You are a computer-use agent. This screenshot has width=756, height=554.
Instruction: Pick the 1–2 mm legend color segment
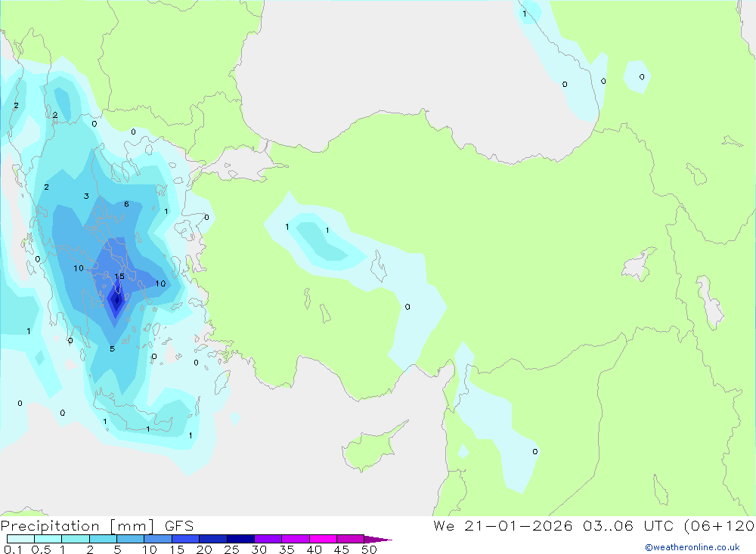coord(75,539)
